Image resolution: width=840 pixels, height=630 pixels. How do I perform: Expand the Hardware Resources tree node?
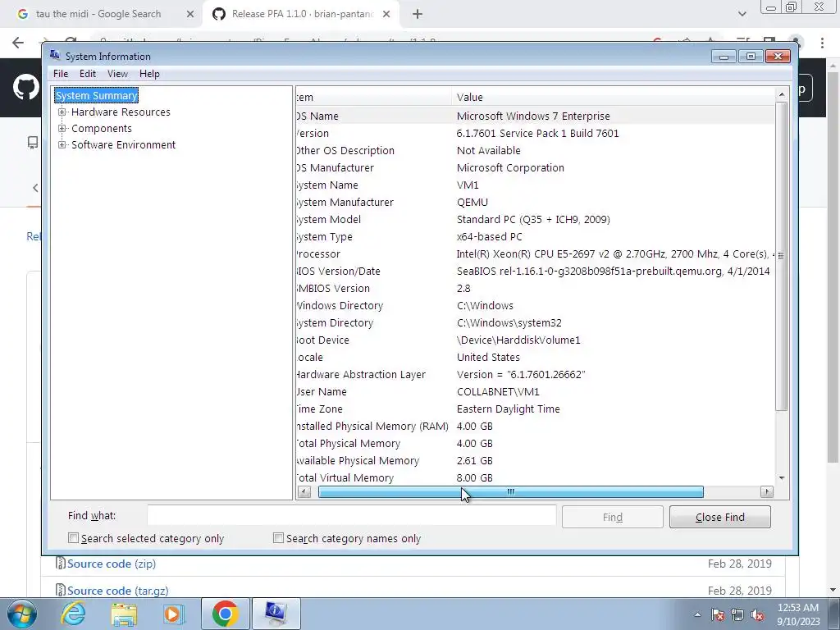click(x=62, y=112)
